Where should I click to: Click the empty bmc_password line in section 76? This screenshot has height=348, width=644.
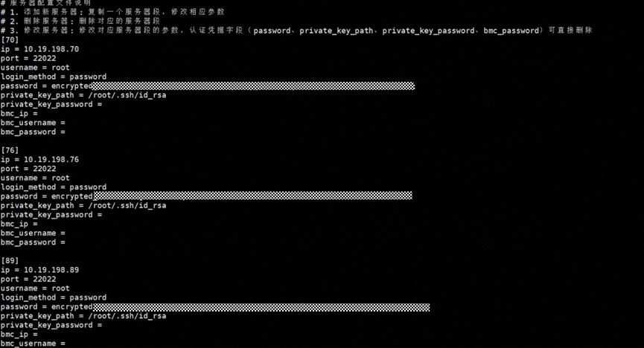33,242
